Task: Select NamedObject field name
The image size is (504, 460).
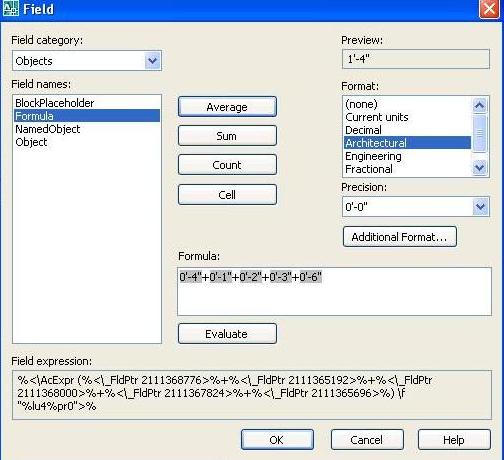Action: click(x=48, y=129)
